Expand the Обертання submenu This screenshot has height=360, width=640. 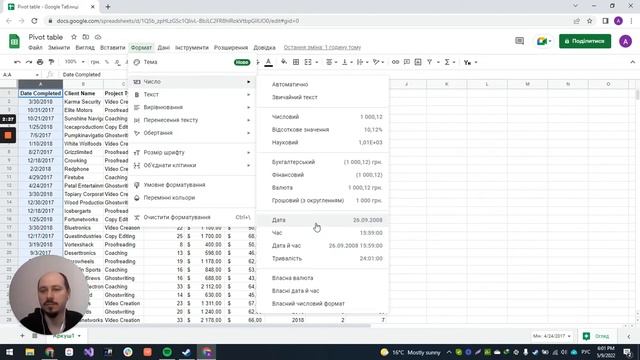click(x=192, y=133)
